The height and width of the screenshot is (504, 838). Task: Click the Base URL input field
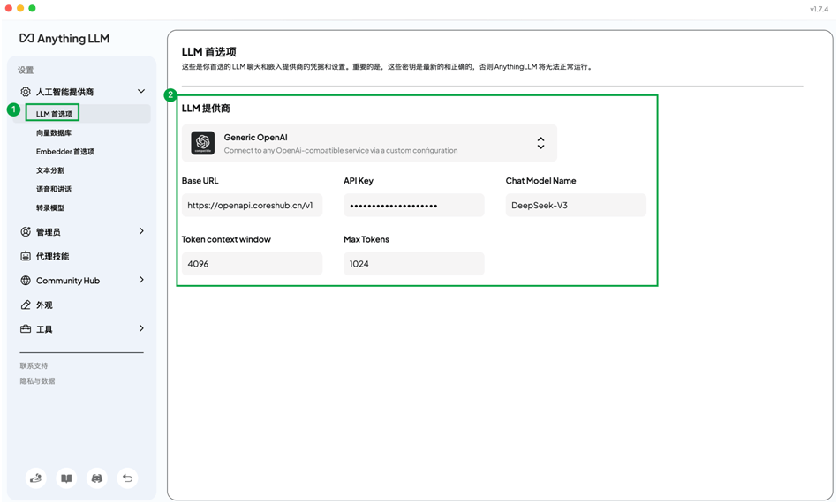(253, 206)
